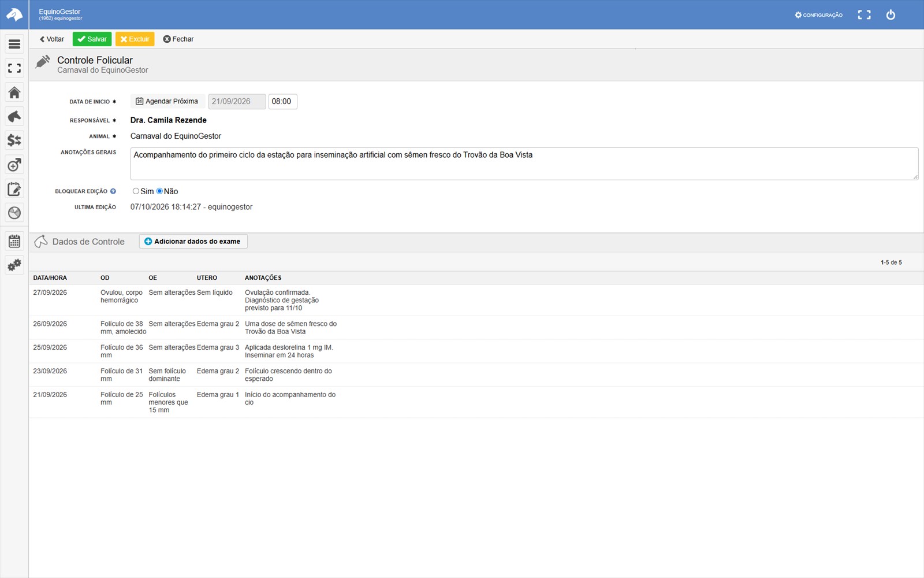Open the 27/09/2026 exam row

476,300
